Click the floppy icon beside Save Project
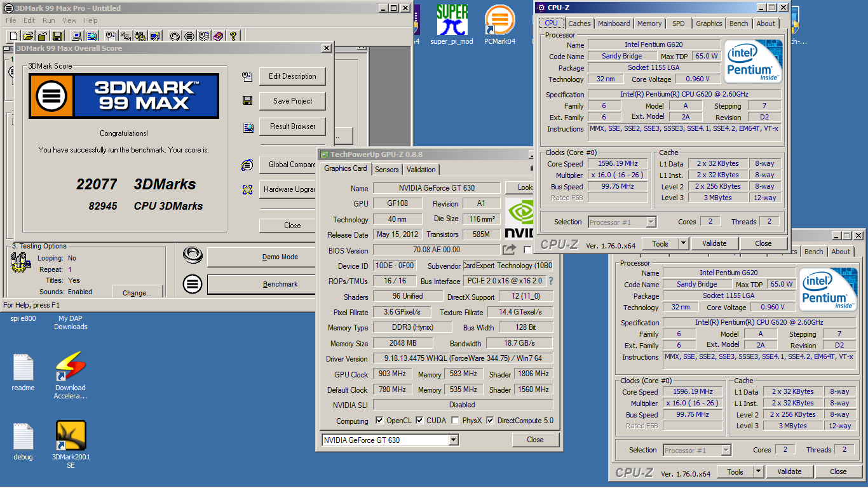 [x=248, y=101]
